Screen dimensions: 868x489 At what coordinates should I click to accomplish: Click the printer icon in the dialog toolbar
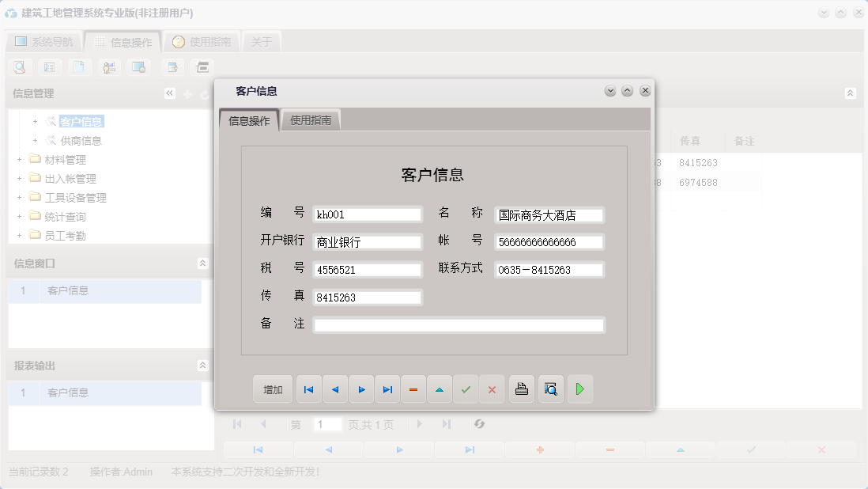522,389
